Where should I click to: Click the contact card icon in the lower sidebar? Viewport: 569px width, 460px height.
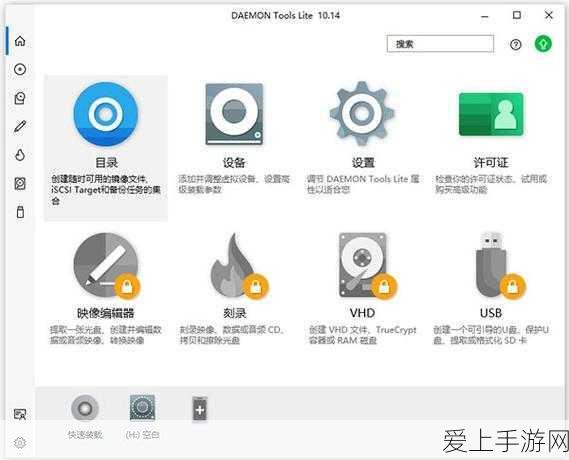click(20, 414)
